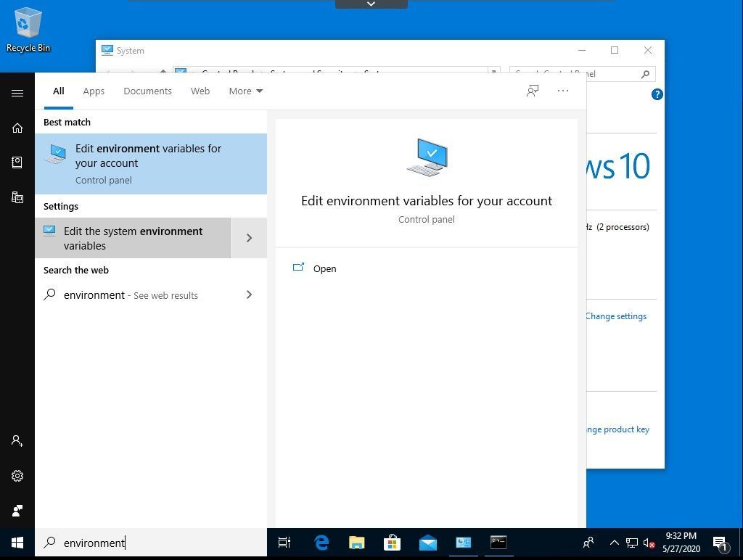This screenshot has width=743, height=560.
Task: Click the taskbar clock showing 9:32 PM
Action: (x=681, y=543)
